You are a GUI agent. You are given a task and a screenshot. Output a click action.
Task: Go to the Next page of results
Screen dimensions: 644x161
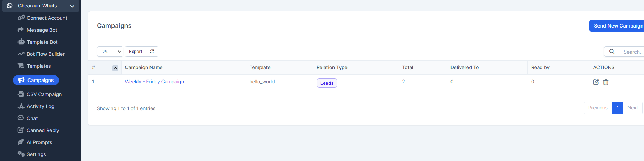pyautogui.click(x=632, y=108)
